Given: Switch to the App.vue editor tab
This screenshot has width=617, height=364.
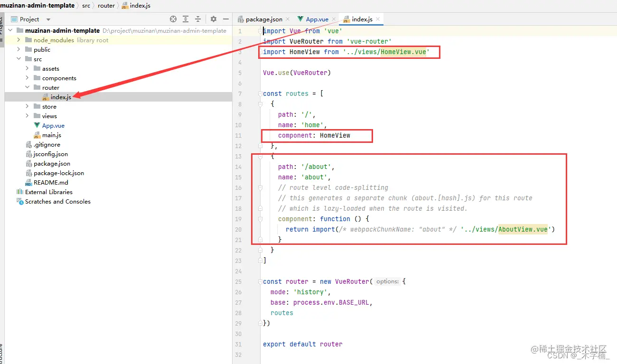Looking at the screenshot, I should [x=317, y=19].
